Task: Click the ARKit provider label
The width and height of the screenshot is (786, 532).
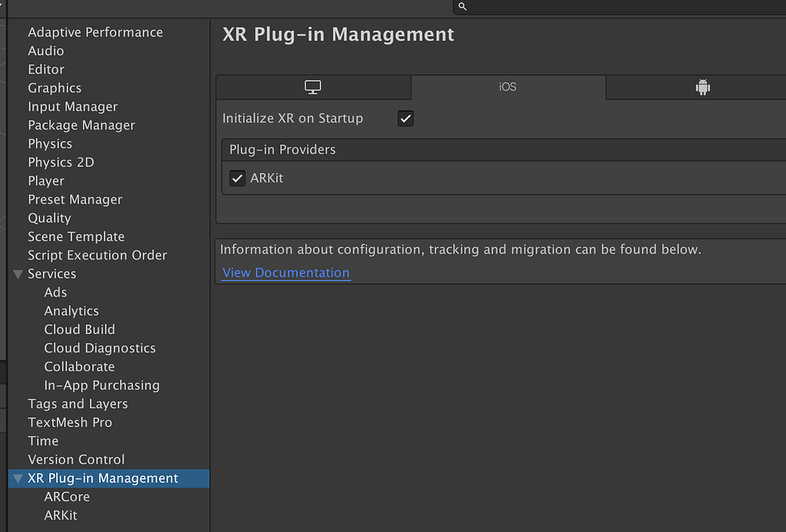Action: coord(266,178)
